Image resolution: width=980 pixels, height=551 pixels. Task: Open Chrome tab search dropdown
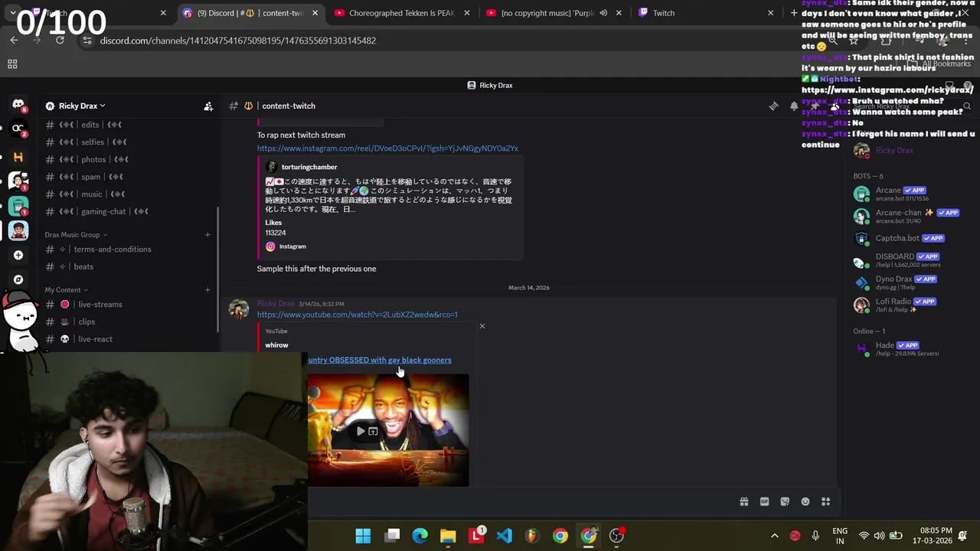click(x=13, y=13)
